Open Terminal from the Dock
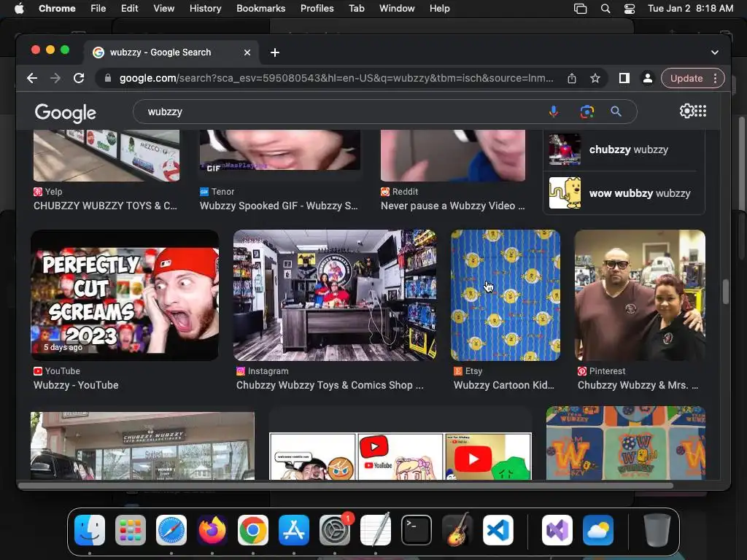 pos(417,530)
